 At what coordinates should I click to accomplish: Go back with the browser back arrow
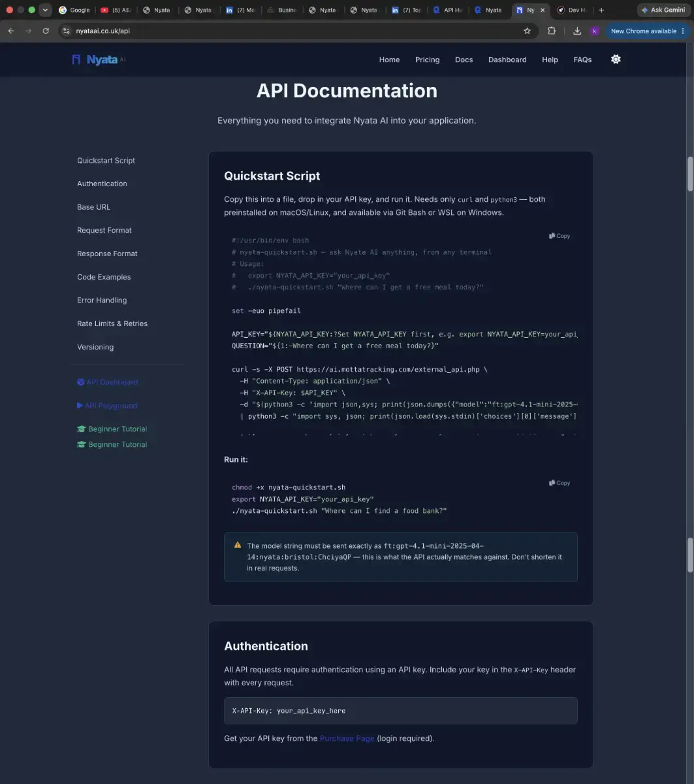point(11,31)
